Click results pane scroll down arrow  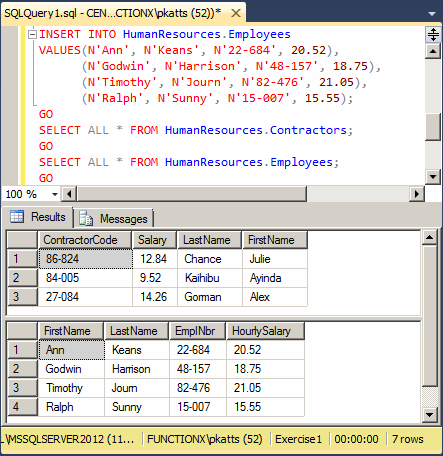(x=430, y=415)
